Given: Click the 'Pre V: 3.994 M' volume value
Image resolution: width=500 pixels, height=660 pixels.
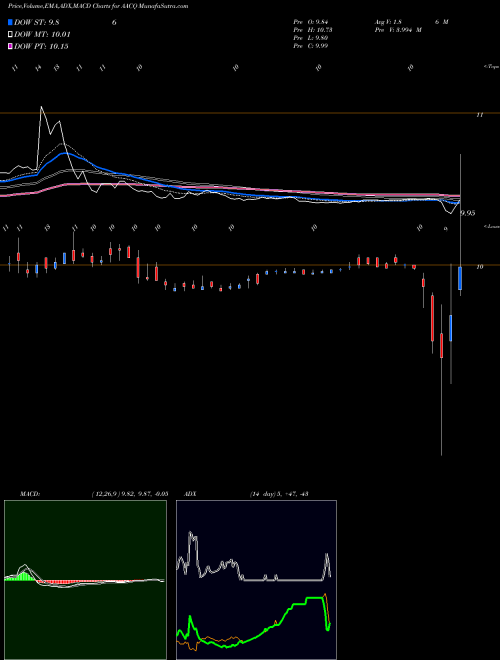Looking at the screenshot, I should pos(398,30).
